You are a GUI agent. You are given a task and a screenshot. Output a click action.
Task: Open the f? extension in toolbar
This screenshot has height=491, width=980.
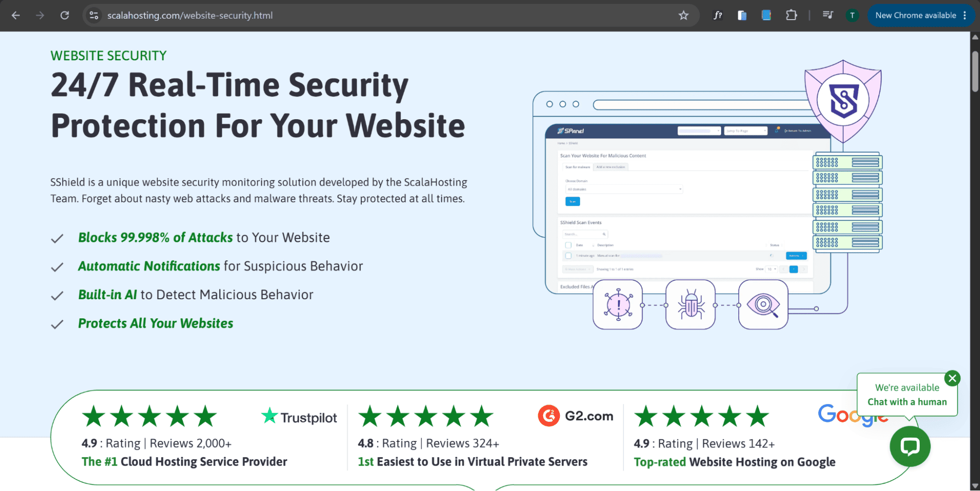[x=718, y=15]
